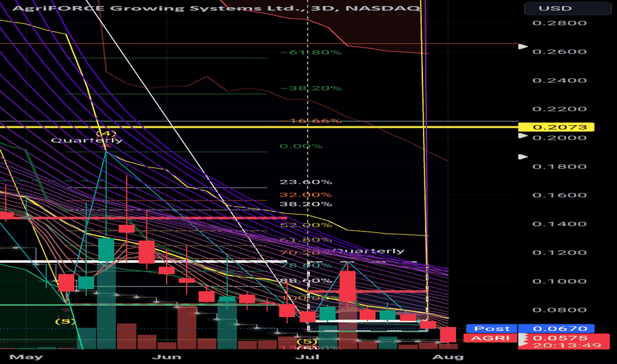Select the AgriFORCE Growing Systems chart title

coord(217,8)
